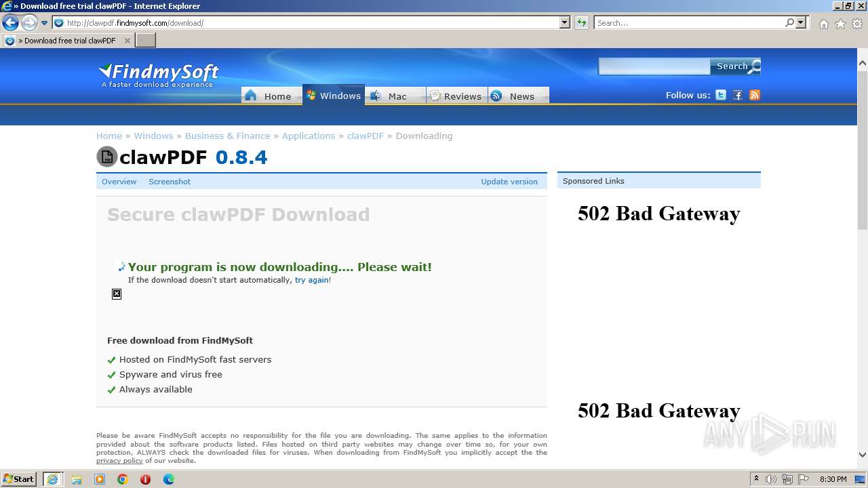This screenshot has width=868, height=488.
Task: Open search provider dropdown arrow
Action: pos(801,23)
